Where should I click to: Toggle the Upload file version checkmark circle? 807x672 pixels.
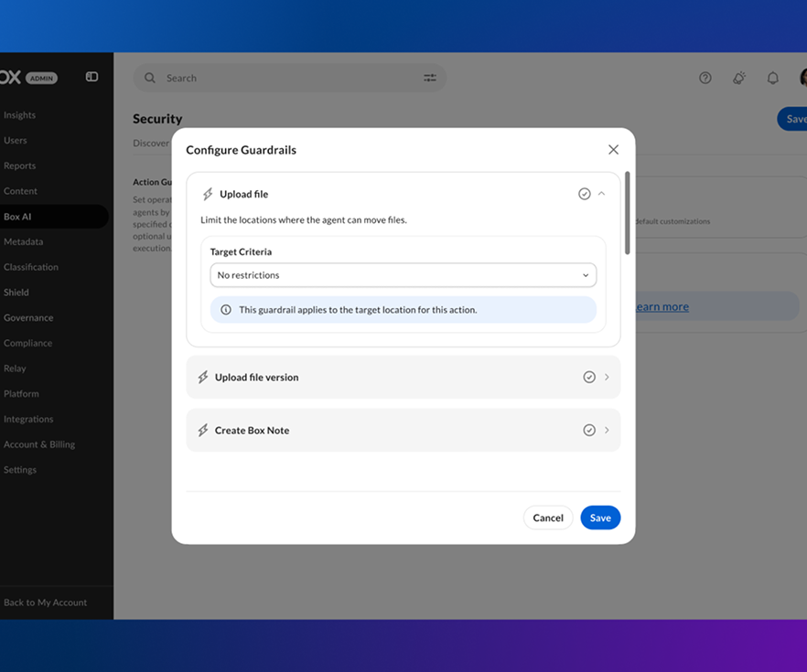(x=589, y=377)
